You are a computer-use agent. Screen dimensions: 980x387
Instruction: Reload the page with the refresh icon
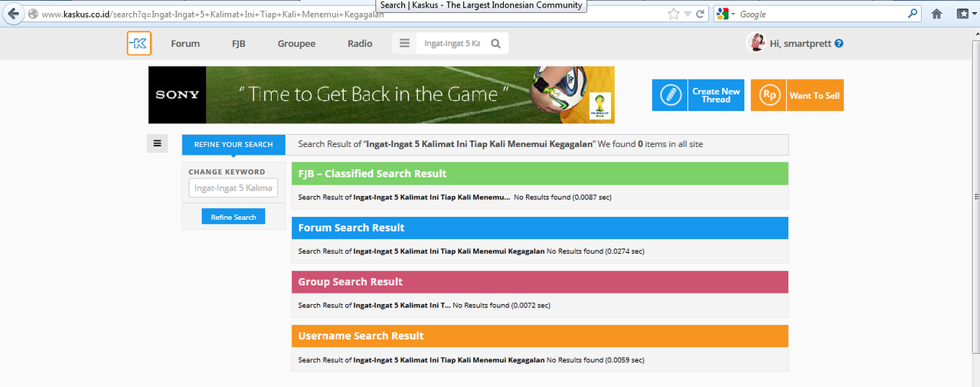point(700,14)
